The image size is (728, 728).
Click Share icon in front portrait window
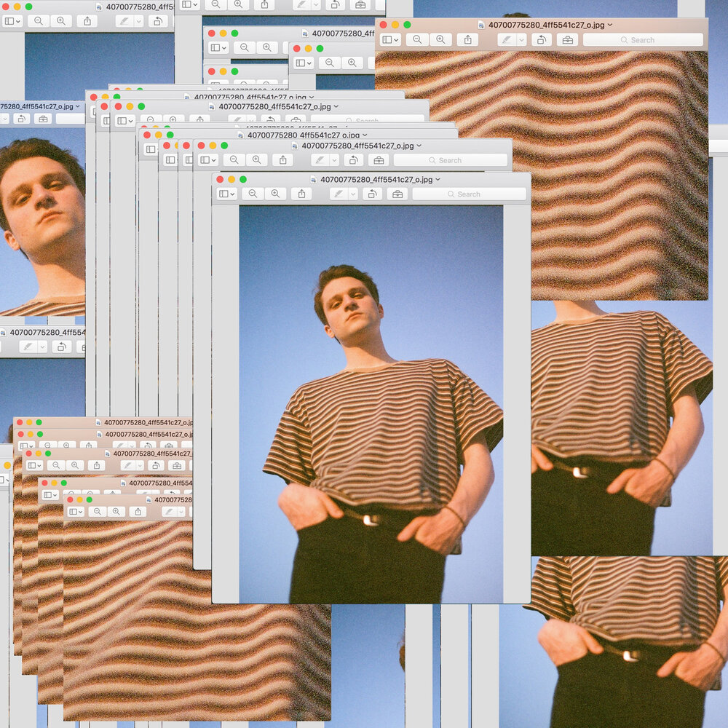coord(301,194)
